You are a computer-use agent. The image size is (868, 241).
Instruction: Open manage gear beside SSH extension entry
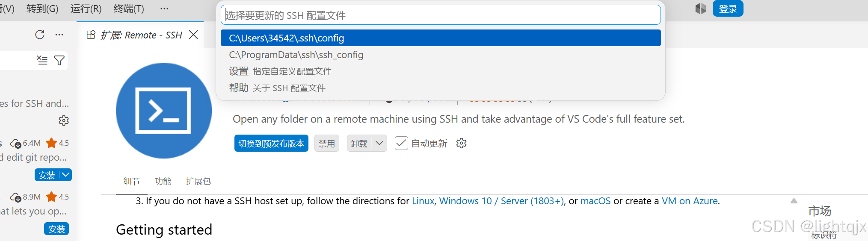[x=64, y=120]
